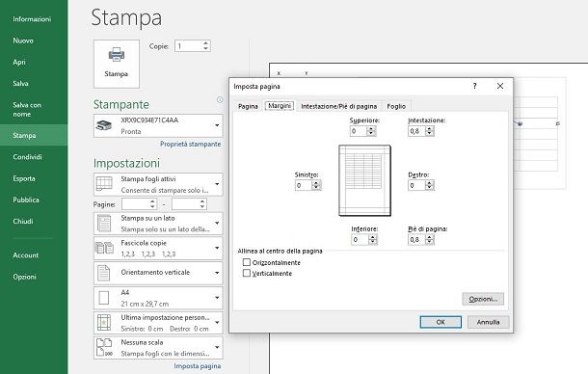588x374 pixels.
Task: Close the Imposta pagina dialog
Action: 500,86
